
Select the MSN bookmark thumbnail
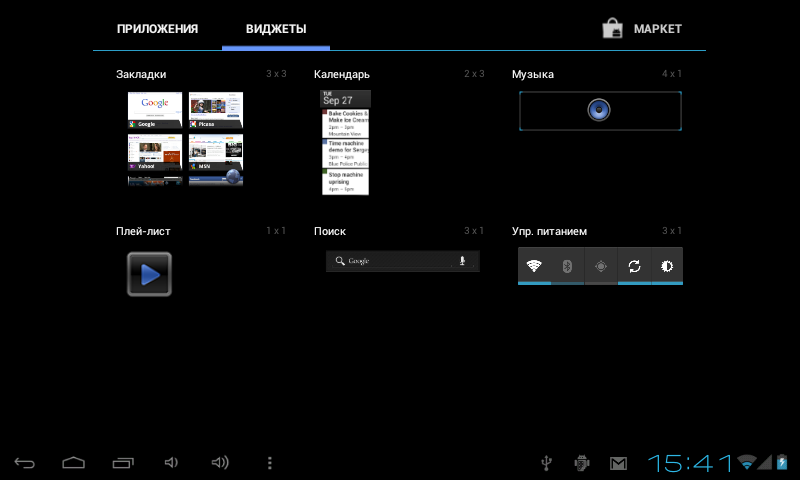pyautogui.click(x=216, y=152)
